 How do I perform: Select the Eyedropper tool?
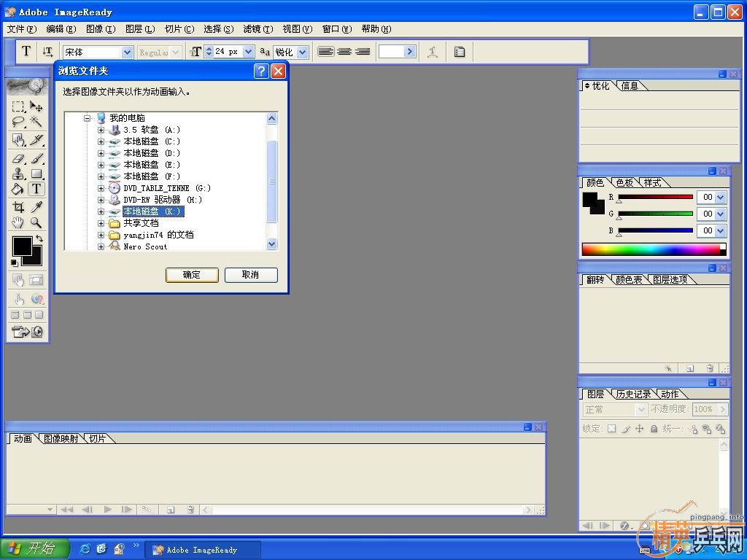coord(36,207)
